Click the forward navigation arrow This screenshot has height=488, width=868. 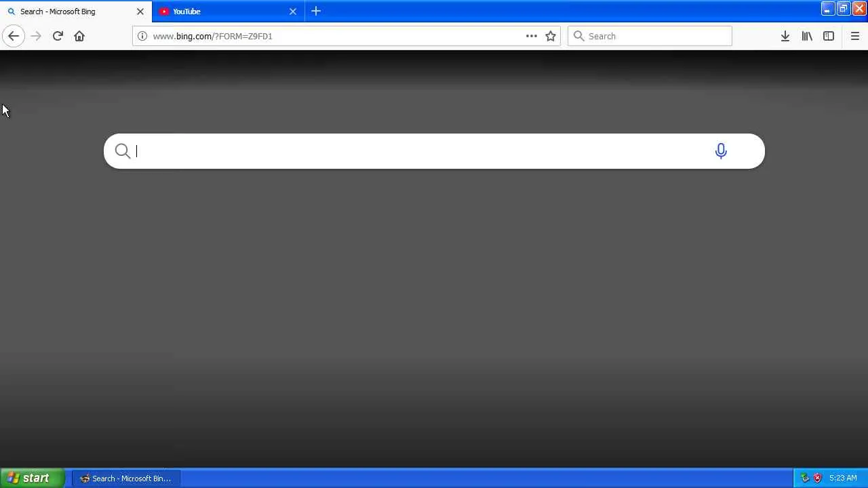point(36,36)
